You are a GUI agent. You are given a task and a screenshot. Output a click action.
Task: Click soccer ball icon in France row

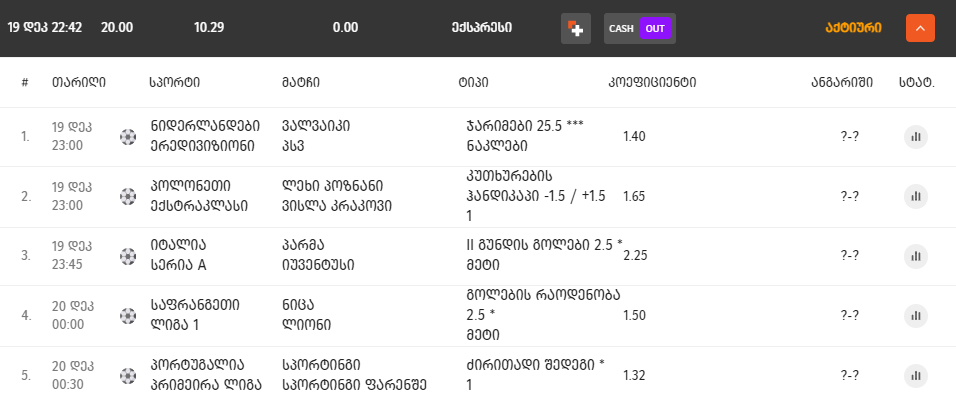[x=128, y=315]
